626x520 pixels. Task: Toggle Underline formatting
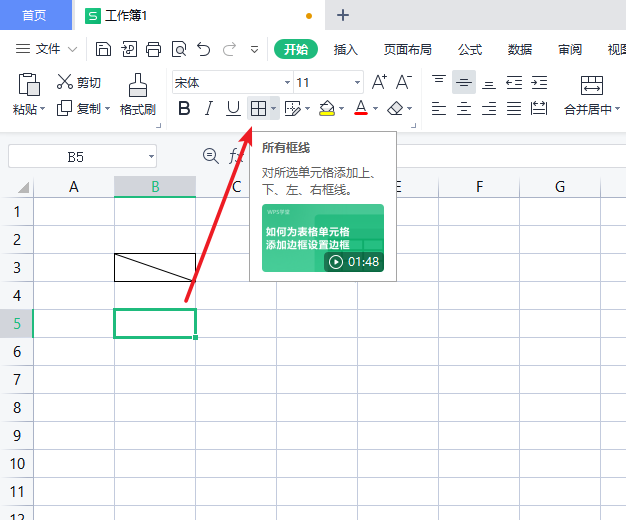pos(233,108)
